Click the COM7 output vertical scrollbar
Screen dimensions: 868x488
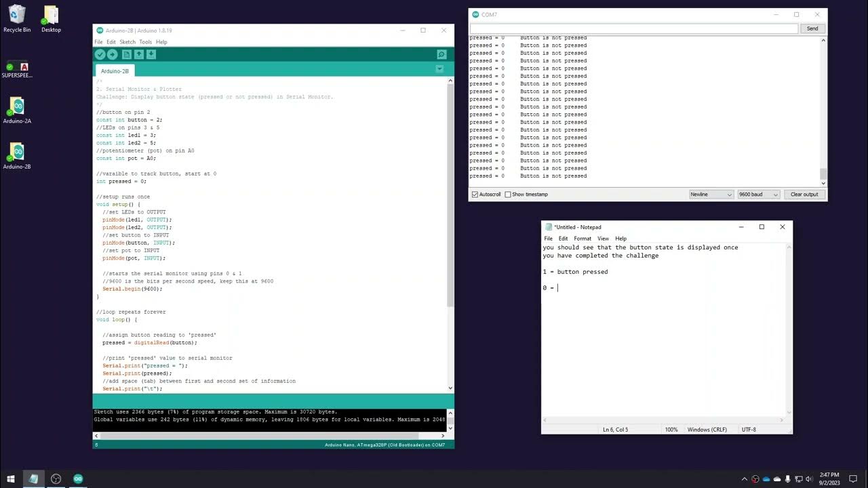[824, 111]
